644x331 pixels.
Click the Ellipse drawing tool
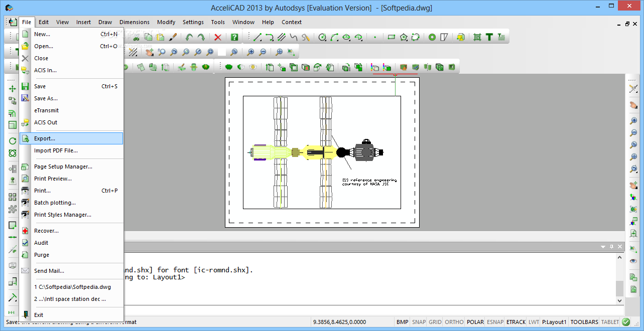point(346,37)
